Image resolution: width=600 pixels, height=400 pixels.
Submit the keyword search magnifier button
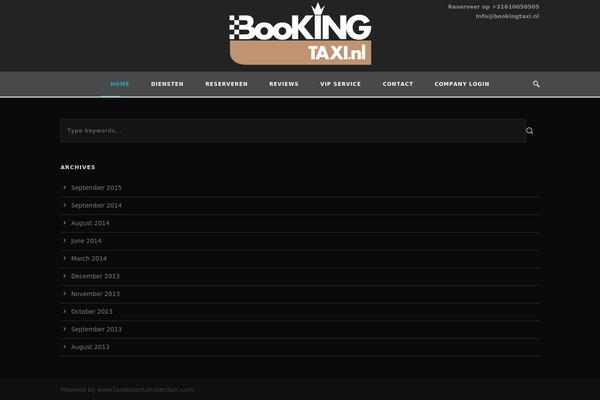click(x=530, y=131)
